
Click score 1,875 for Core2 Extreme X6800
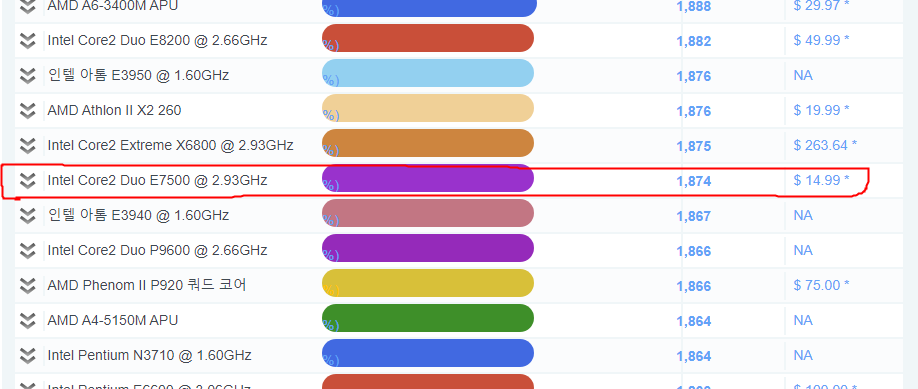pos(694,146)
